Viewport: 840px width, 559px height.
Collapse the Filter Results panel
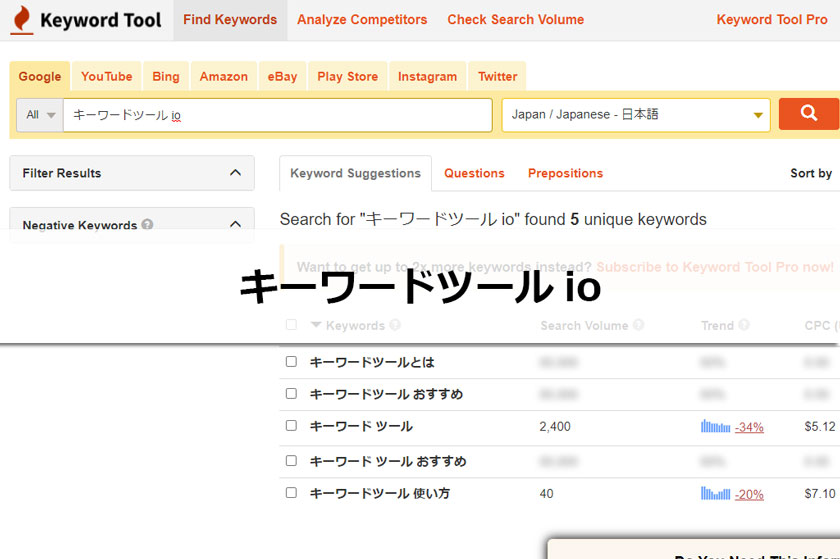tap(235, 173)
